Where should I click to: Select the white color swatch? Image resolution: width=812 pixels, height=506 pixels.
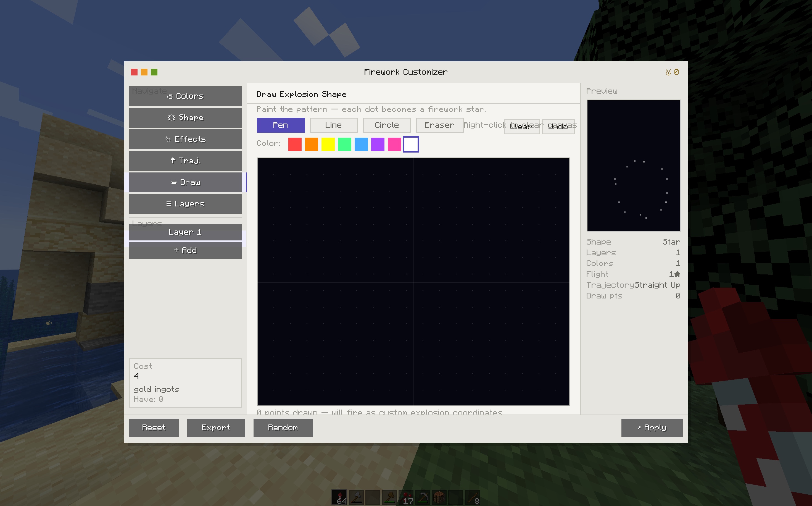pos(411,144)
